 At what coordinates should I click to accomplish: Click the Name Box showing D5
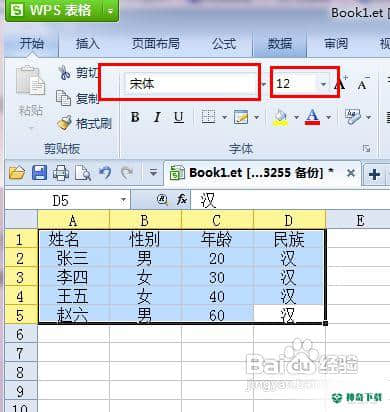(60, 200)
